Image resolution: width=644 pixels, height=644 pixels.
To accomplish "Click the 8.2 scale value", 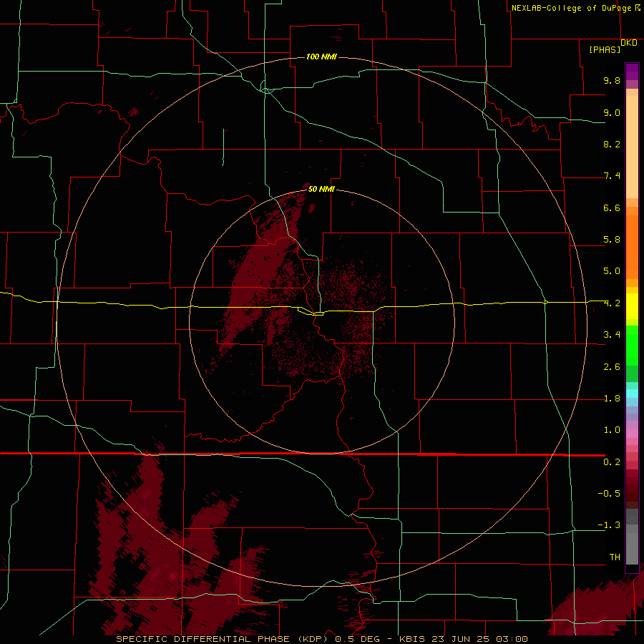I will [612, 144].
